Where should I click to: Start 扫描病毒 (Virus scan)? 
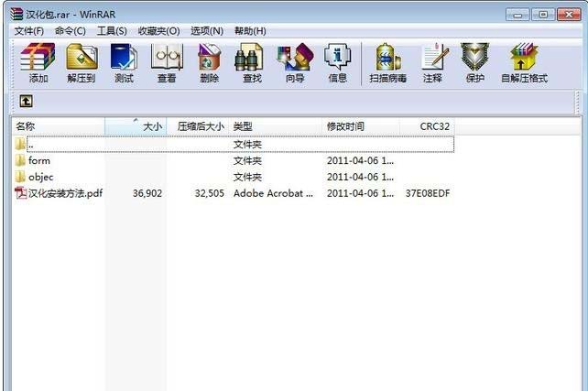[387, 57]
